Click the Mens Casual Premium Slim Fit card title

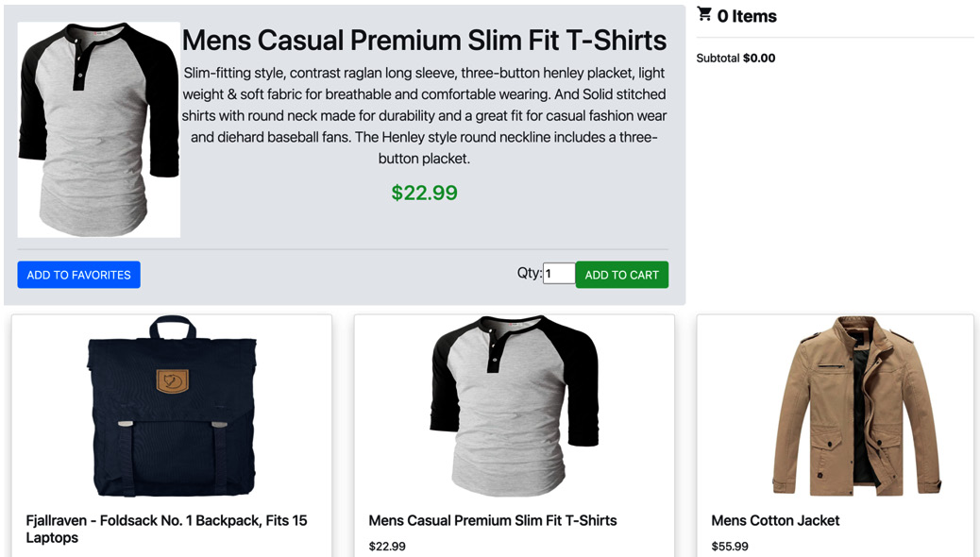(x=493, y=520)
